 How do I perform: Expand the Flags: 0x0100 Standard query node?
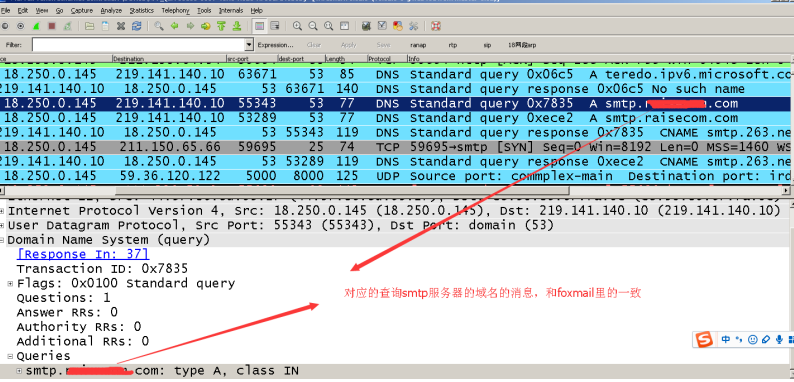(10, 283)
